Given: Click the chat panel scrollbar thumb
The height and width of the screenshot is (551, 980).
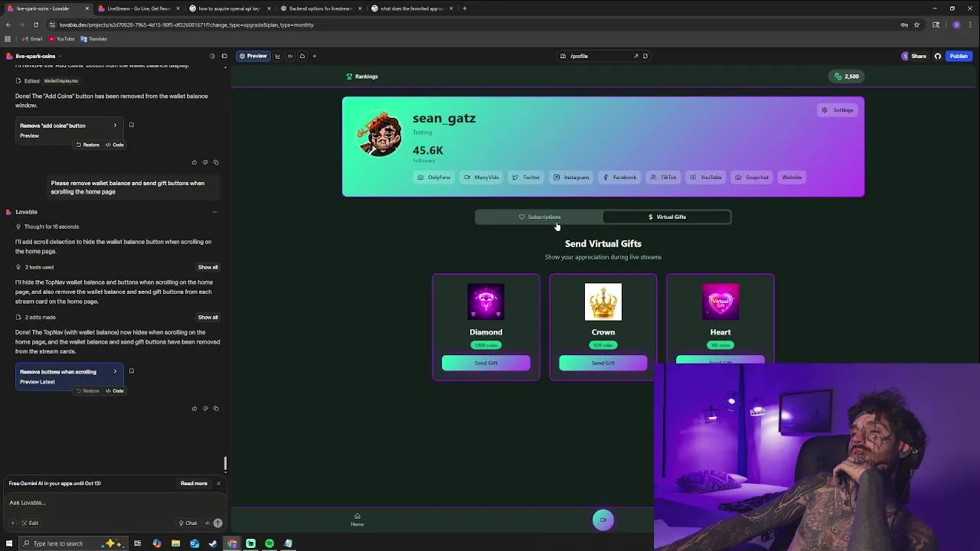Looking at the screenshot, I should tap(225, 464).
